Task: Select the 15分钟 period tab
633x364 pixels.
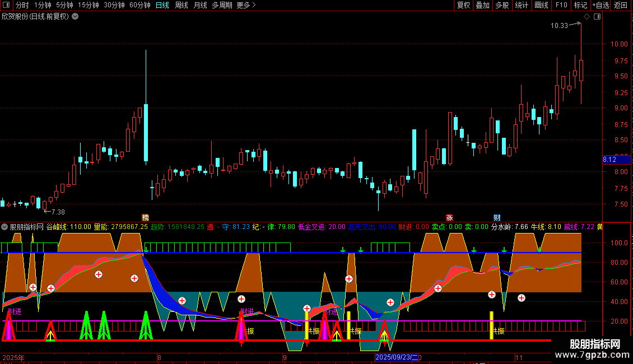Action: tap(88, 5)
